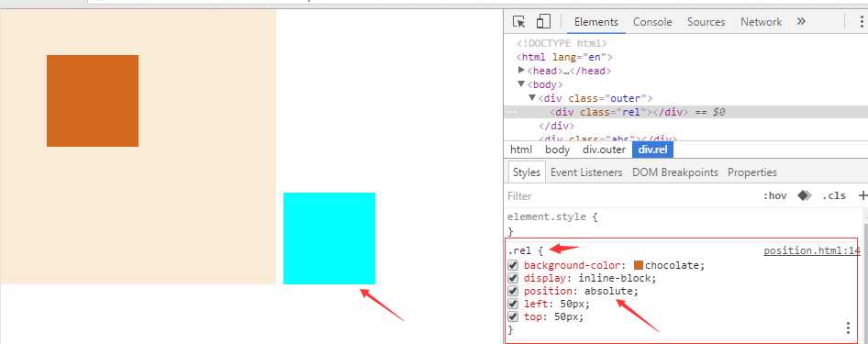Viewport: 868px width, 344px height.
Task: Click the ellipsis beside the selected div.rel row
Action: point(511,112)
